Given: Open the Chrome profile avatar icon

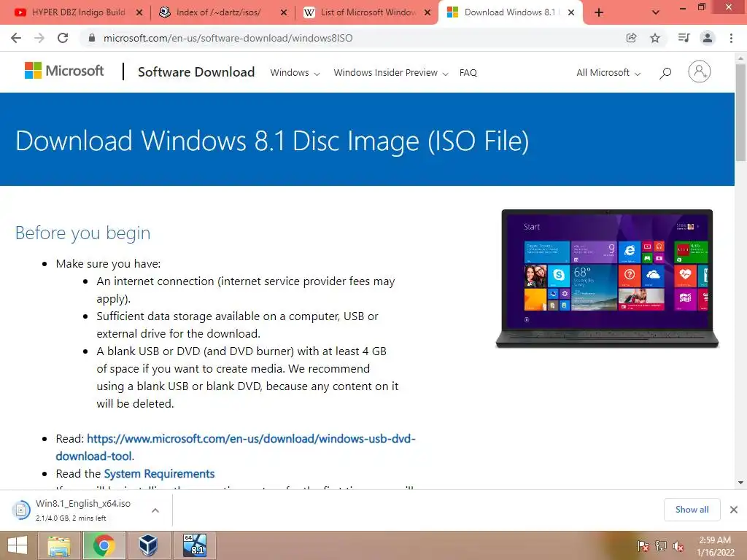Looking at the screenshot, I should [708, 38].
